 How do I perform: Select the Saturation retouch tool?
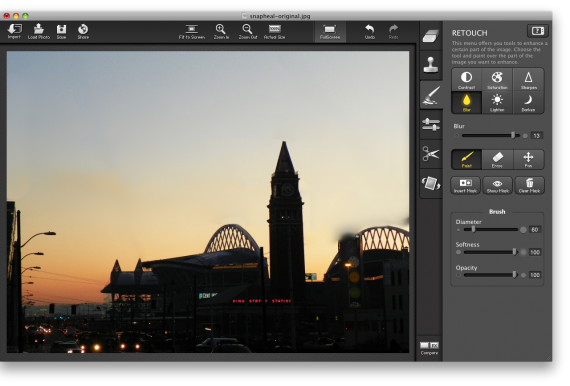(x=497, y=80)
